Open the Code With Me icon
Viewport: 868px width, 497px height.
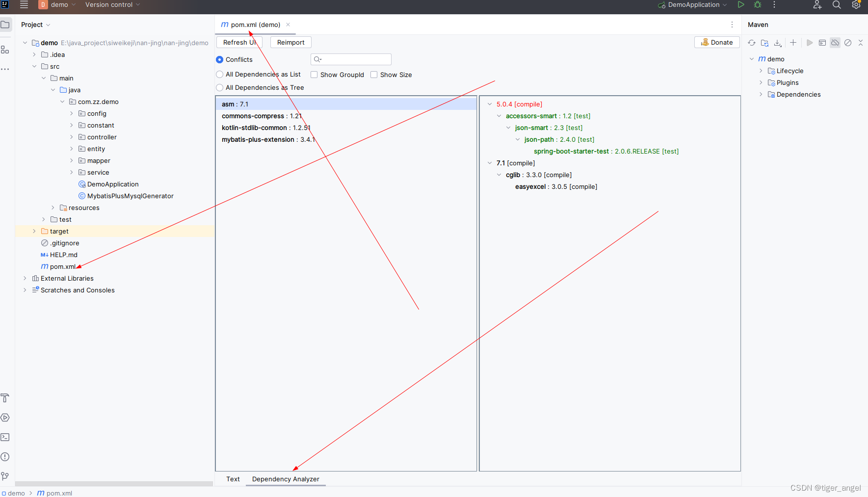(817, 5)
